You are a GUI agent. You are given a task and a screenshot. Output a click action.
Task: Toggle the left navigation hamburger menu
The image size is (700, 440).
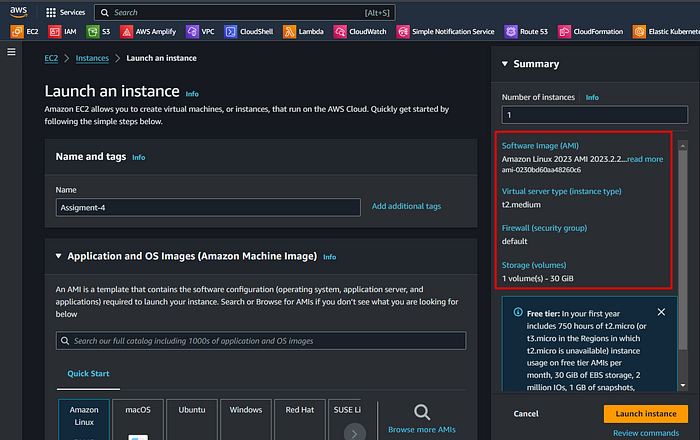12,52
